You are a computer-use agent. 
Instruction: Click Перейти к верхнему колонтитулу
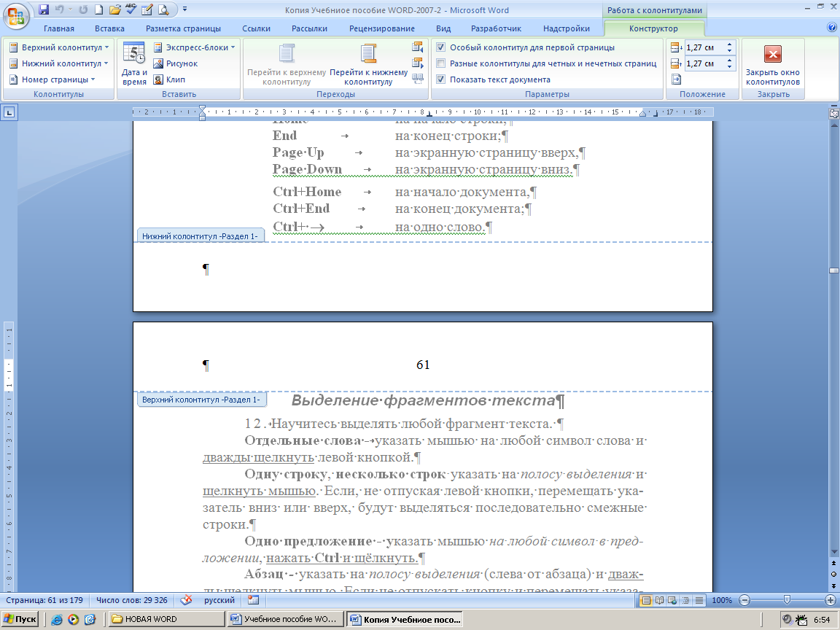coord(287,64)
